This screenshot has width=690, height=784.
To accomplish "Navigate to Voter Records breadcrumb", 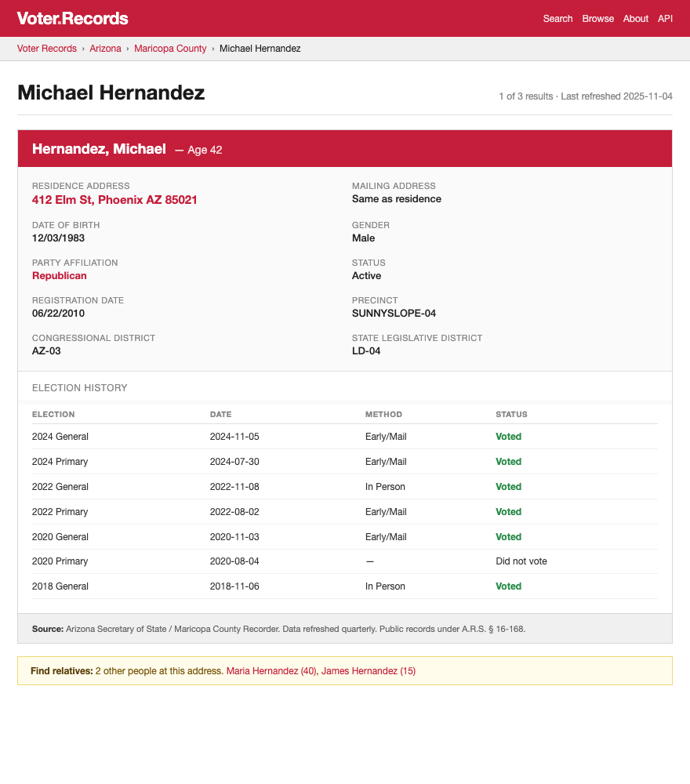I will [x=46, y=48].
